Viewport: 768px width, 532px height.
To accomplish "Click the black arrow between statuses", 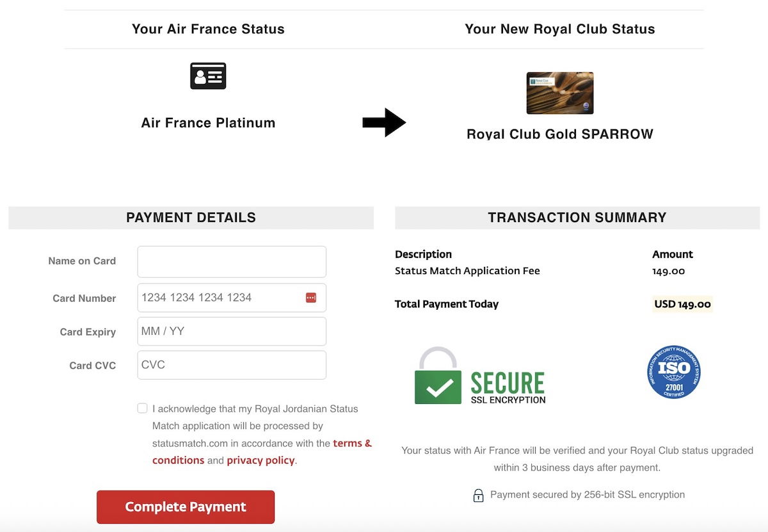I will point(384,122).
